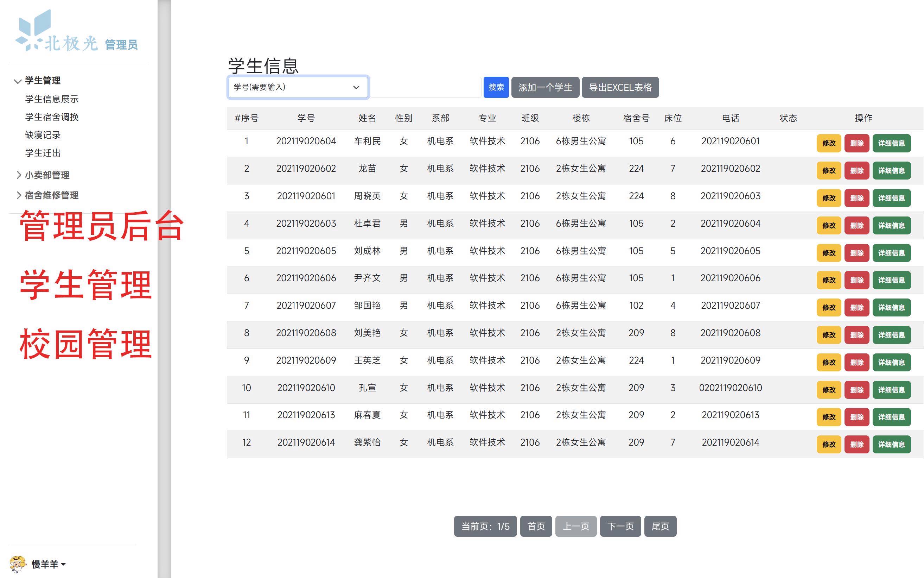
Task: Click 修改 for student 车利民
Action: pyautogui.click(x=829, y=143)
